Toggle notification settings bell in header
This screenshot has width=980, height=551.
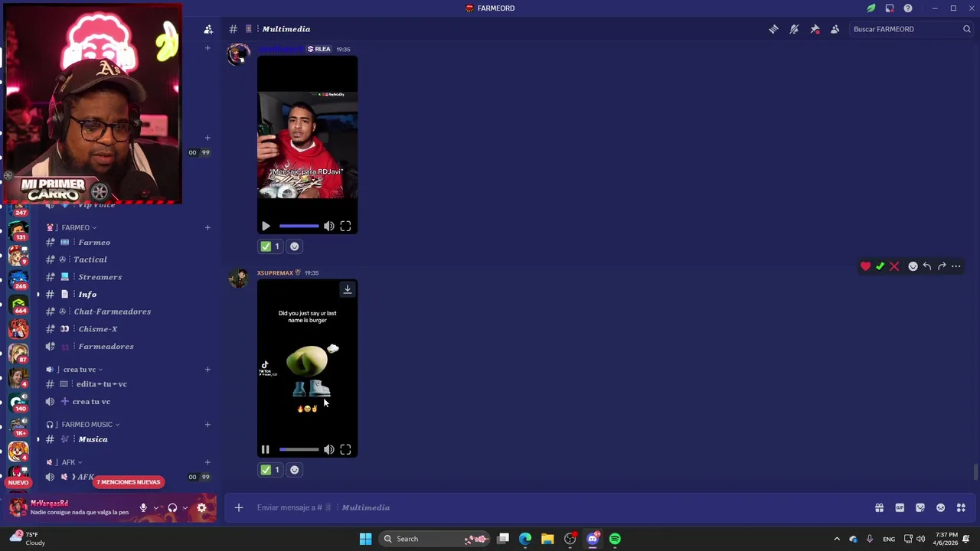pos(794,29)
